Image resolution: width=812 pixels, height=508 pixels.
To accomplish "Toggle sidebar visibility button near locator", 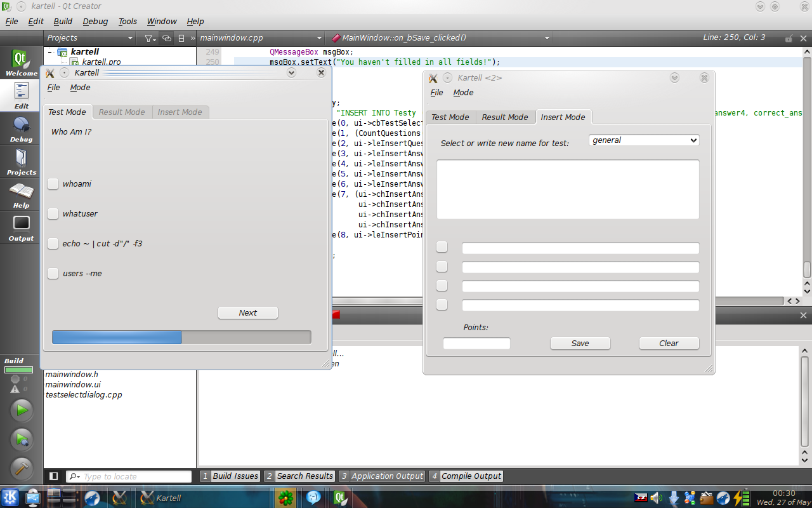I will tap(54, 476).
